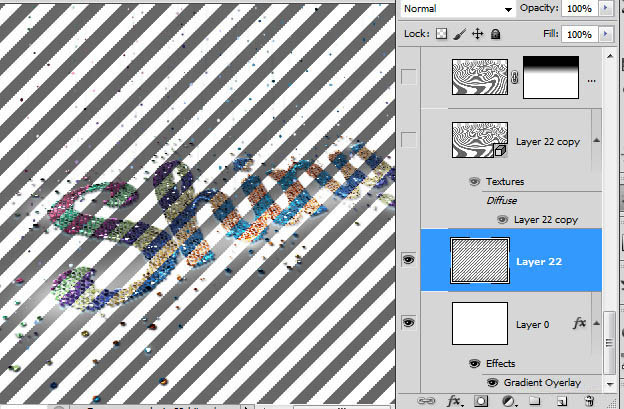Image resolution: width=624 pixels, height=409 pixels.
Task: Create new fill or adjustment layer
Action: 508,401
